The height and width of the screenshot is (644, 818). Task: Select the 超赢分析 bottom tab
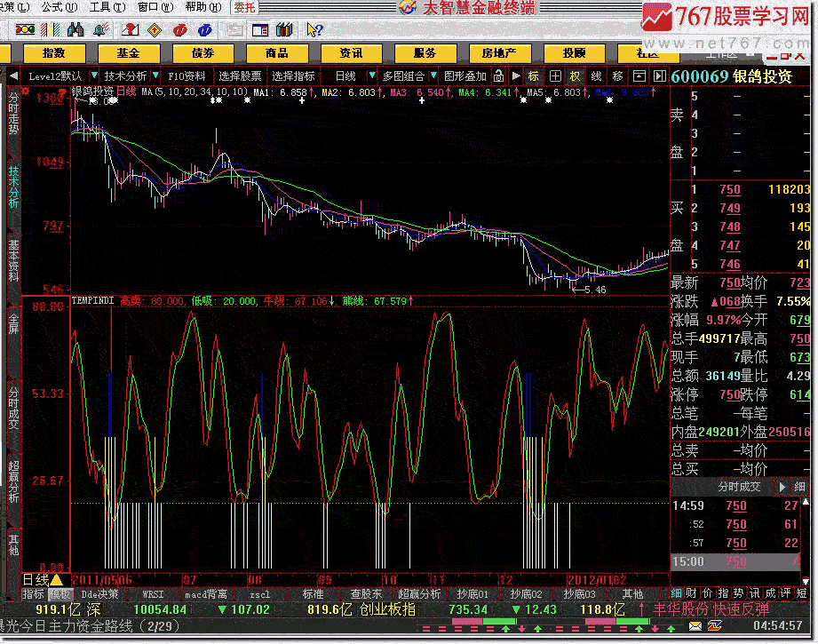(x=419, y=594)
